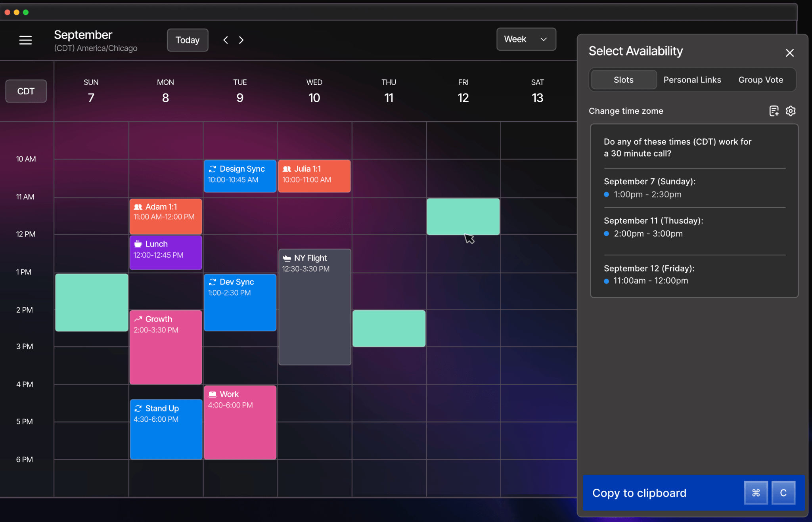Click the coffee cup icon on Lunch
Viewport: 812px width, 522px height.
point(138,244)
